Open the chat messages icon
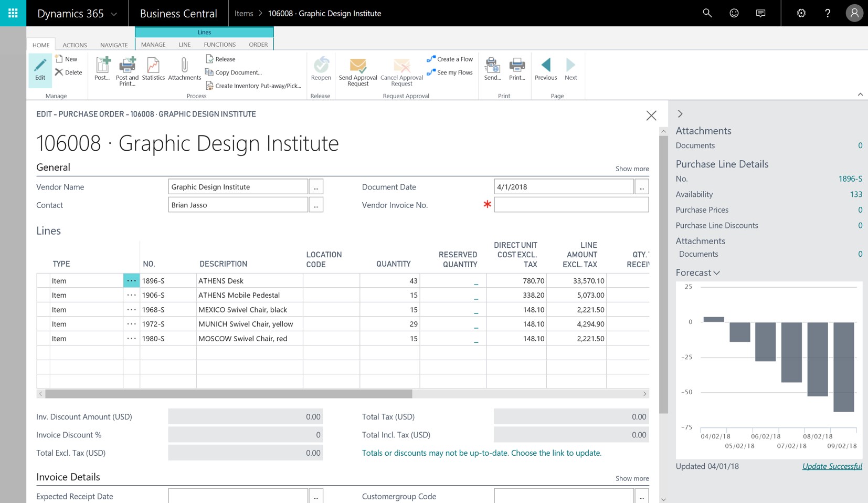The width and height of the screenshot is (868, 503). click(x=760, y=13)
